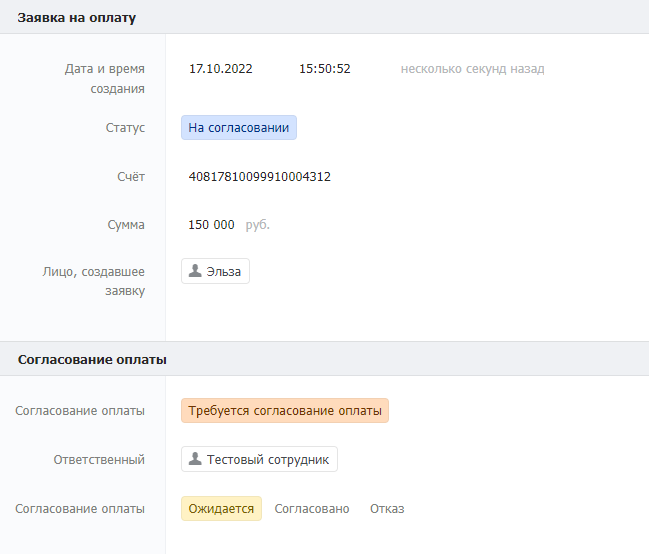
Task: Click the Дата и время создания label
Action: [105, 78]
